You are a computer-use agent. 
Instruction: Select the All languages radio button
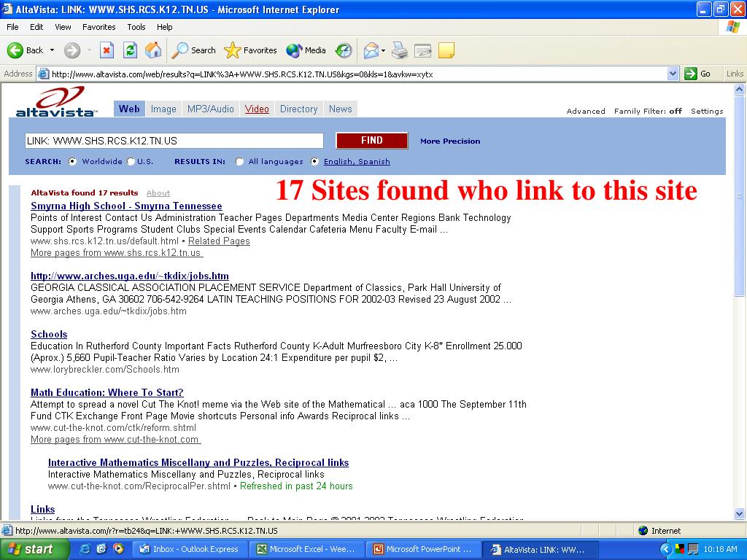pyautogui.click(x=239, y=161)
